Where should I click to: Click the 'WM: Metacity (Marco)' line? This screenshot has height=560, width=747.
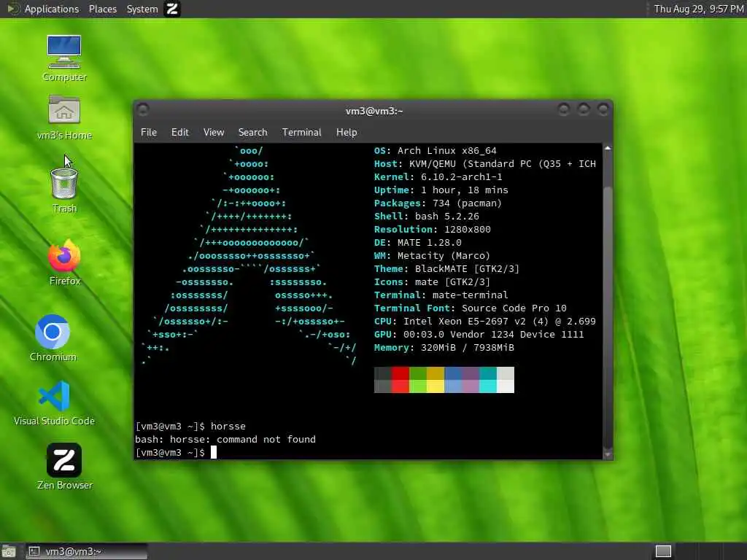point(432,256)
